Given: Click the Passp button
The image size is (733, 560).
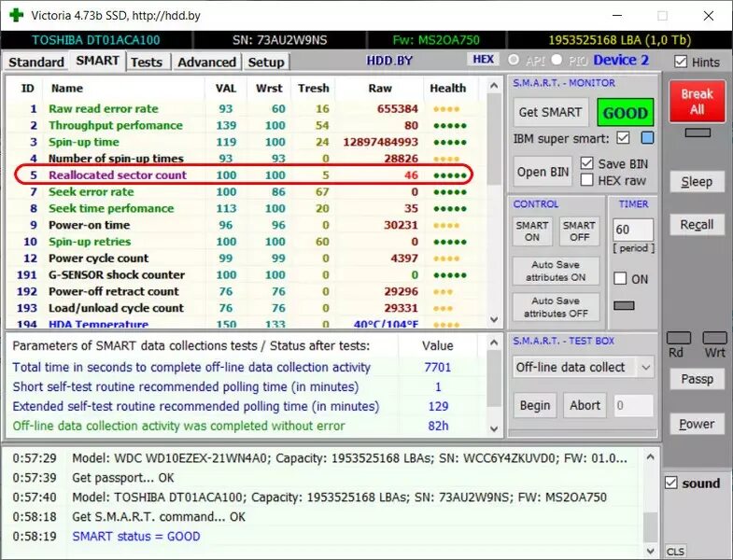Looking at the screenshot, I should (697, 379).
